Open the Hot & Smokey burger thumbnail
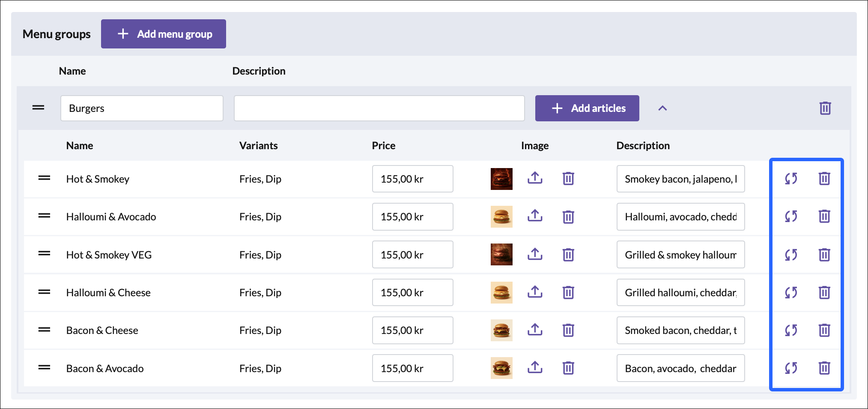The image size is (868, 409). [501, 179]
